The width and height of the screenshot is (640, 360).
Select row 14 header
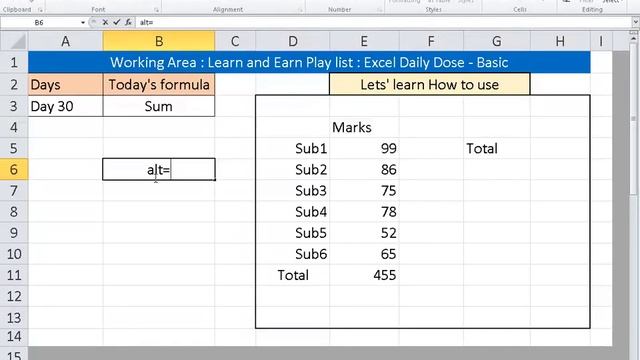pos(14,337)
